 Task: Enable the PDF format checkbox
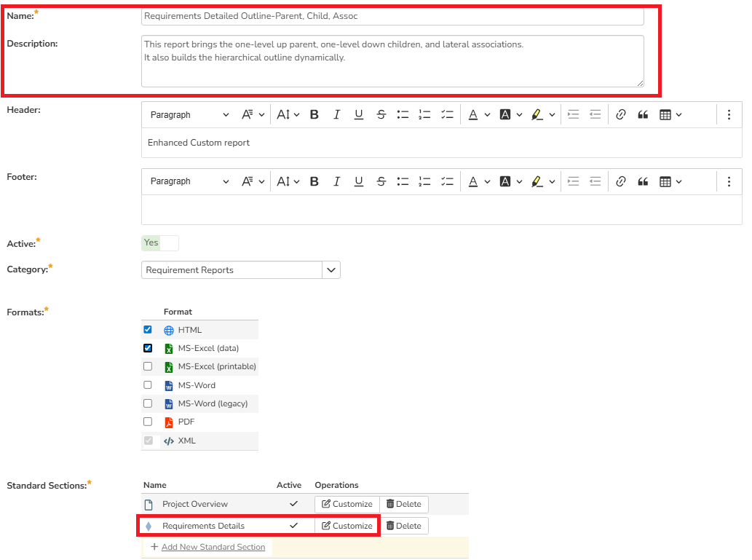(148, 422)
